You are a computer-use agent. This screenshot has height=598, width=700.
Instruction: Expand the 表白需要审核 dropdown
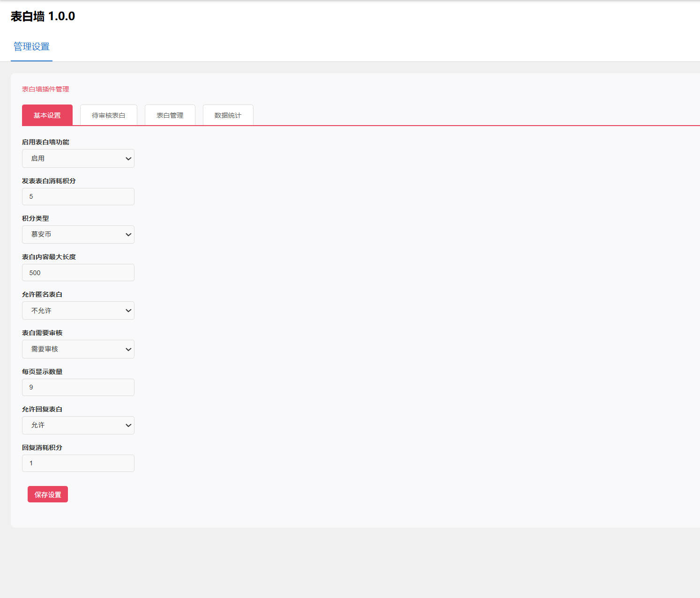coord(78,349)
